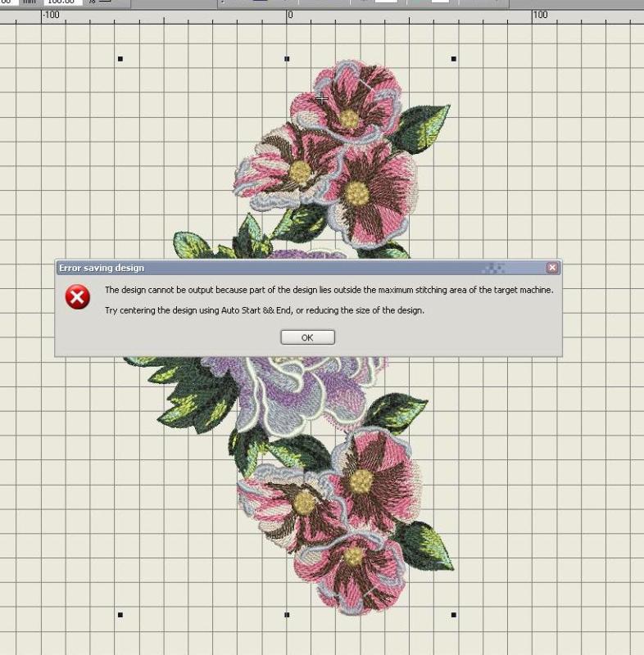This screenshot has width=644, height=655.
Task: Click the "-100" ruler label
Action: [x=51, y=15]
